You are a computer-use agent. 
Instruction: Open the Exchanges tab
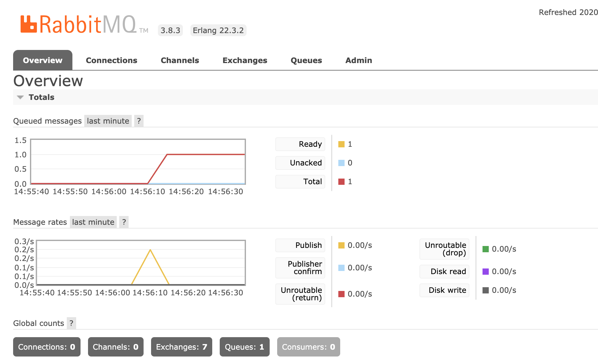pyautogui.click(x=245, y=60)
